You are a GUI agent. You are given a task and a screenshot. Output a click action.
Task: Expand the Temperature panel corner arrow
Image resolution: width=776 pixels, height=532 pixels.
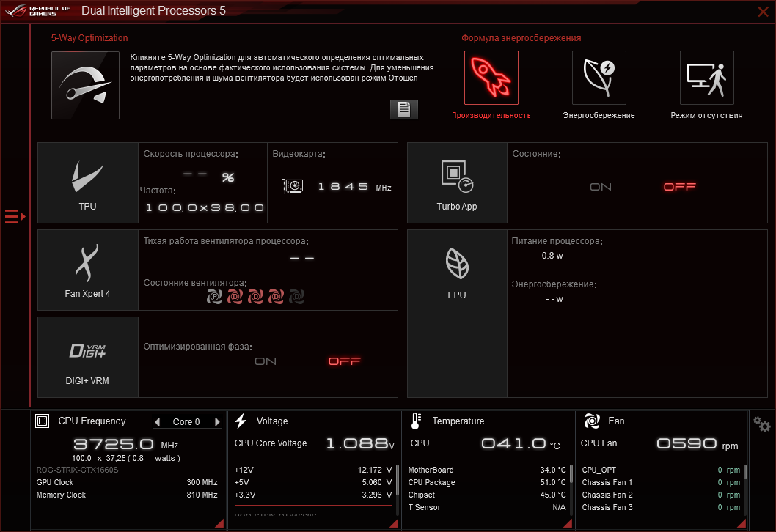[568, 524]
